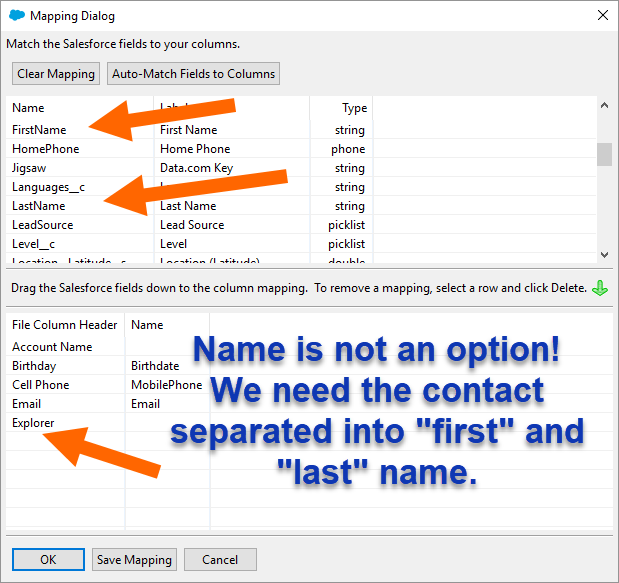Click the up arrow of fields scrollbar

point(604,105)
